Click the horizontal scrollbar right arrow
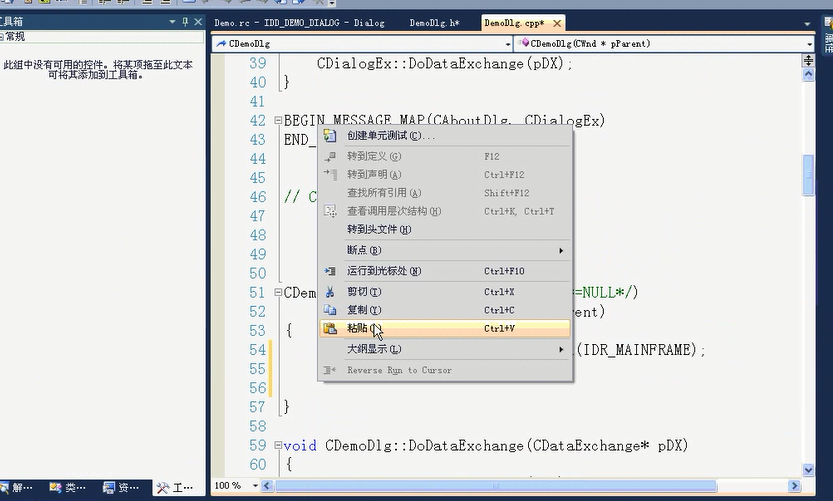This screenshot has width=833, height=501. tap(795, 486)
